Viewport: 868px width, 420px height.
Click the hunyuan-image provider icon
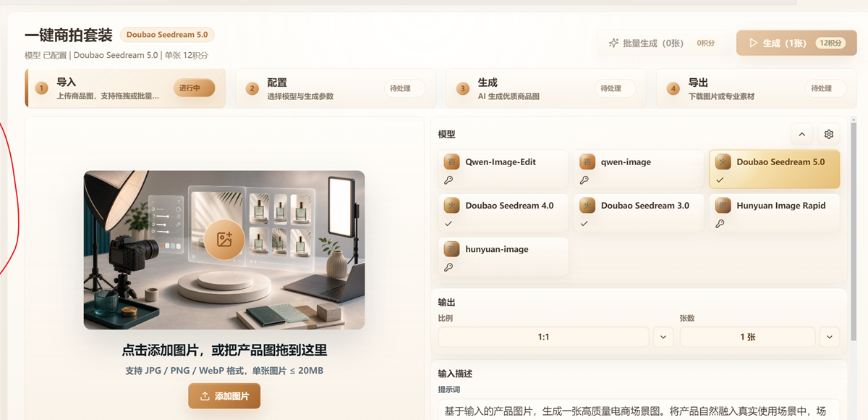tap(452, 249)
